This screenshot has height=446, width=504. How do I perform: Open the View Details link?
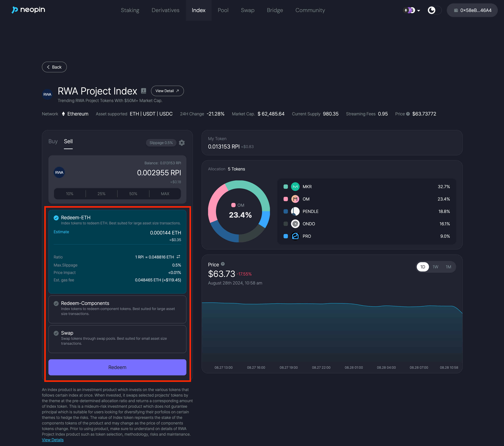click(53, 440)
